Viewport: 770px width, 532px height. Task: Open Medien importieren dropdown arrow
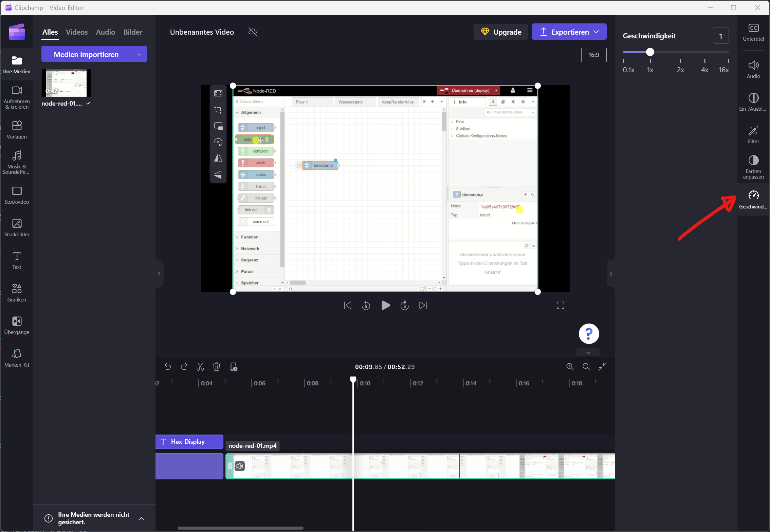139,54
